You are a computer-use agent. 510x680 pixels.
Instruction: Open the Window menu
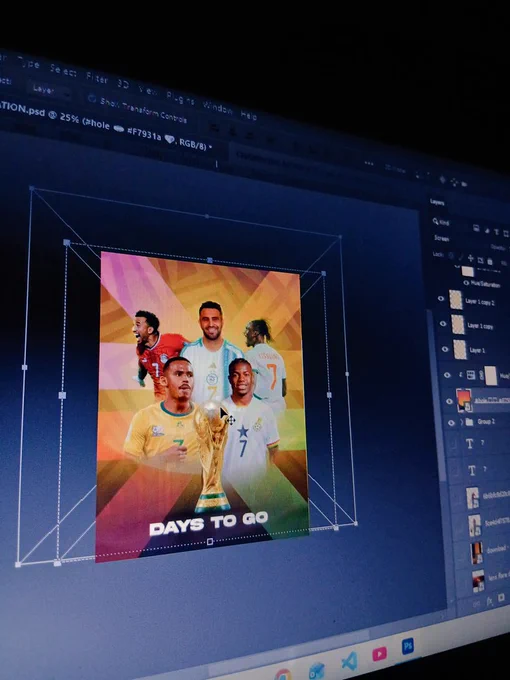tap(218, 108)
